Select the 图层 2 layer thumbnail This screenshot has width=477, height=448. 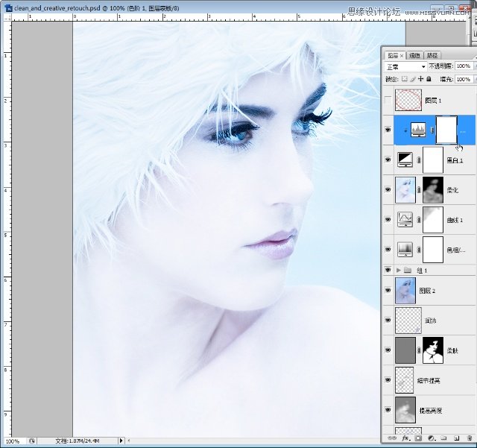point(405,291)
